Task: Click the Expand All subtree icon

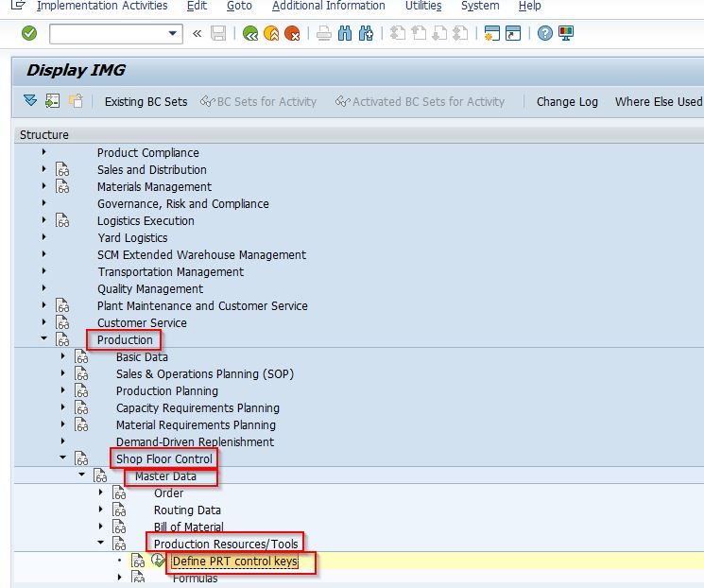Action: pyautogui.click(x=30, y=100)
